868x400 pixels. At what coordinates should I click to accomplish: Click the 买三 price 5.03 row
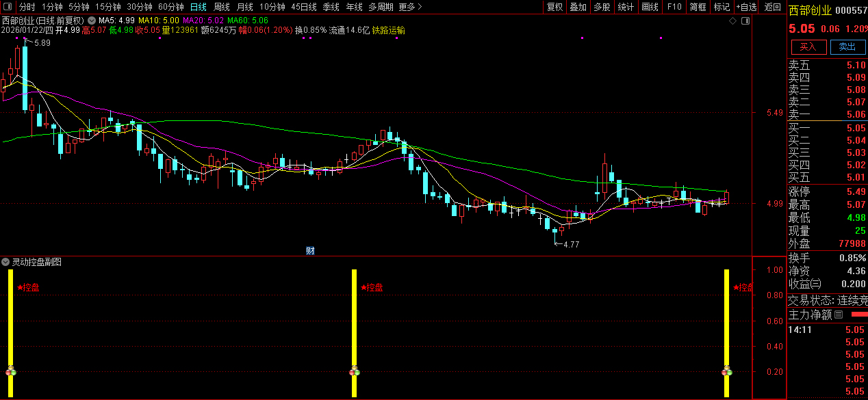click(828, 152)
